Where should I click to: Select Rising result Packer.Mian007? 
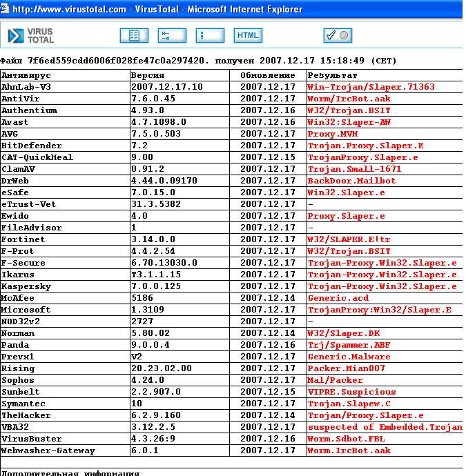tap(346, 368)
